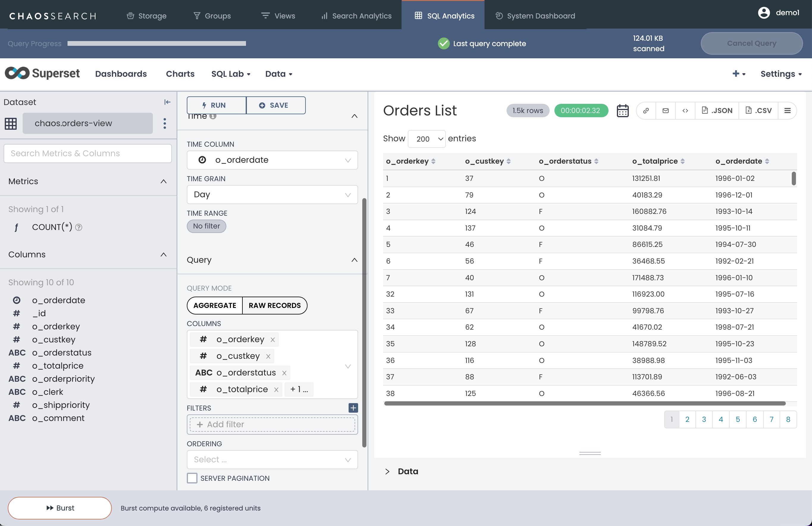Switch query mode to Aggregate
This screenshot has height=526, width=812.
point(215,306)
